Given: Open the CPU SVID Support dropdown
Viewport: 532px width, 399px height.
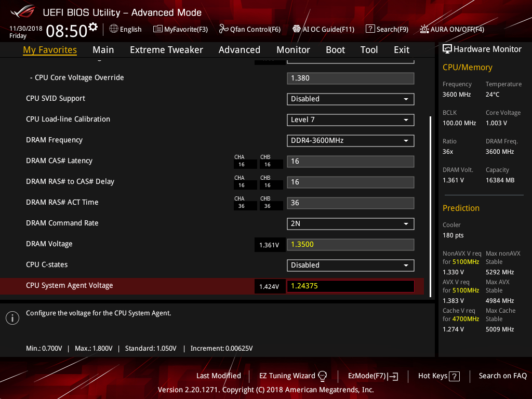Looking at the screenshot, I should (351, 99).
